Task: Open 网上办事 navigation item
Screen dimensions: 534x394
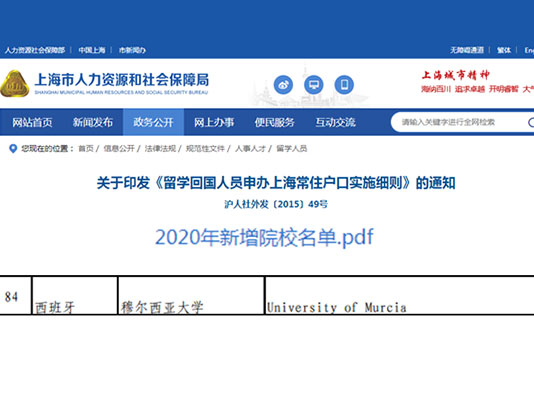Action: pos(214,122)
